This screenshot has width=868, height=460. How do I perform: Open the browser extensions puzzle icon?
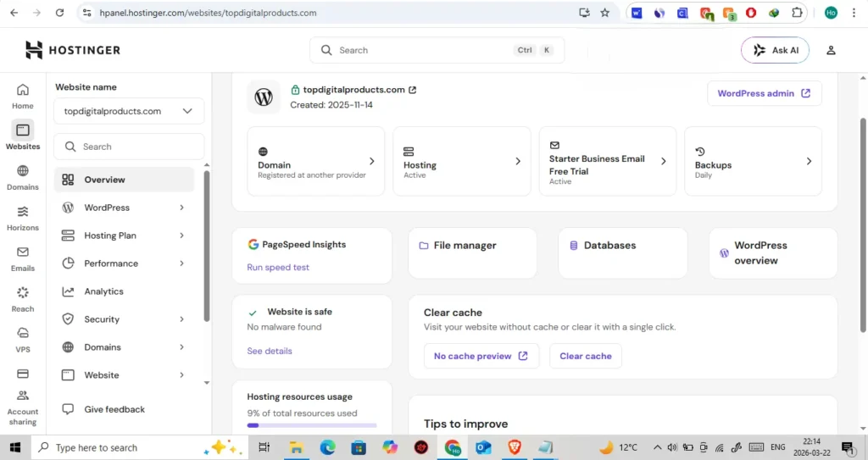coord(797,13)
